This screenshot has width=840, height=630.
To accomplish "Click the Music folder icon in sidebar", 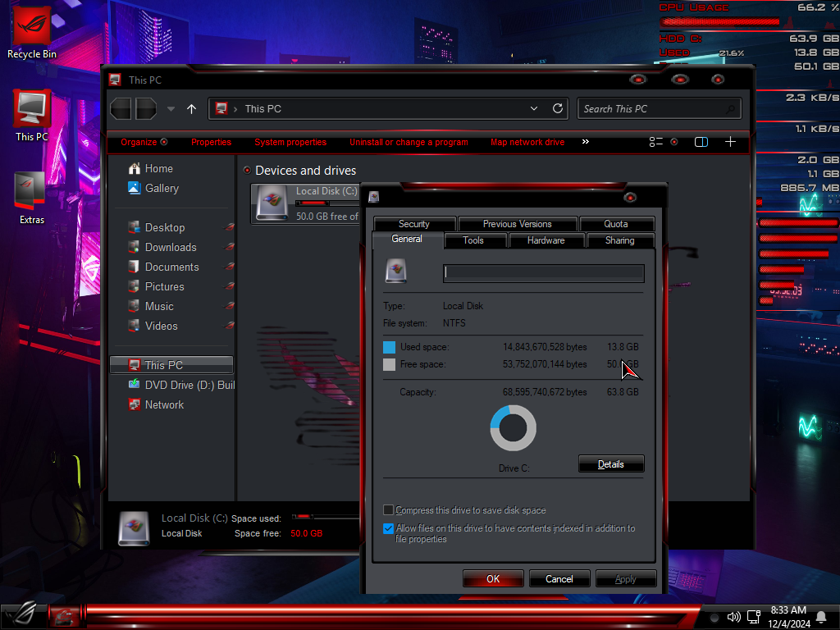I will (x=134, y=306).
